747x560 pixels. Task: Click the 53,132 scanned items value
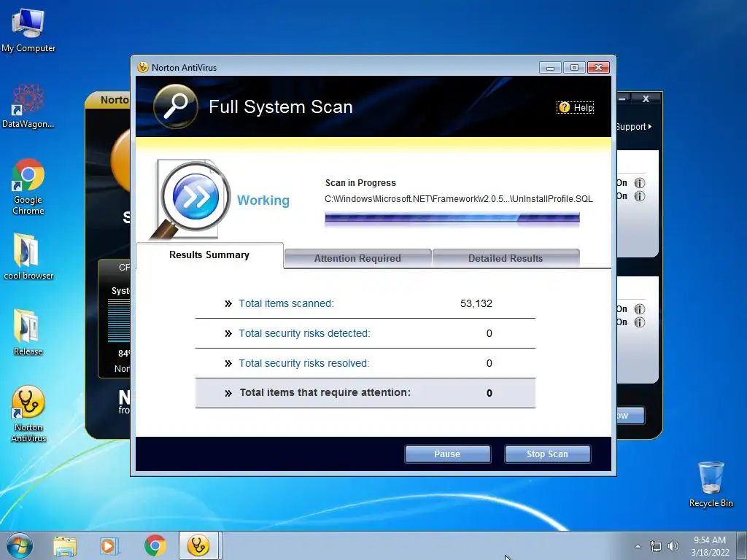[476, 303]
